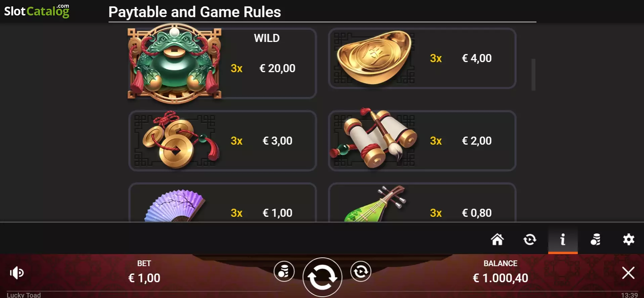
Task: Select the purple fan symbol
Action: [175, 205]
